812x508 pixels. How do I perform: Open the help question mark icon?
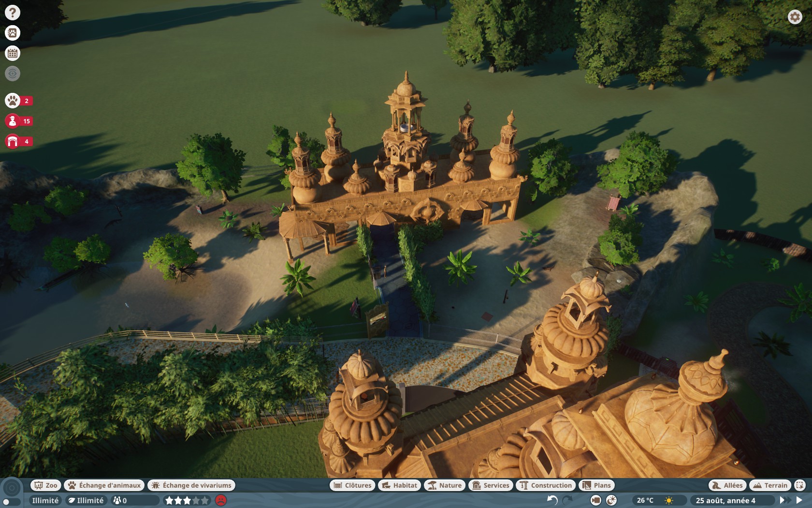(x=13, y=13)
